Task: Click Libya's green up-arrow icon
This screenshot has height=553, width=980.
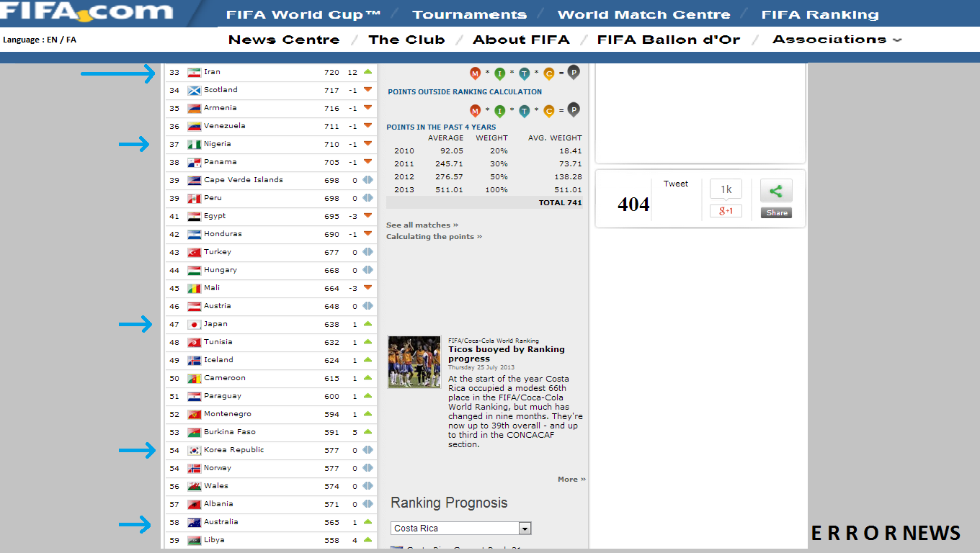Action: click(367, 540)
